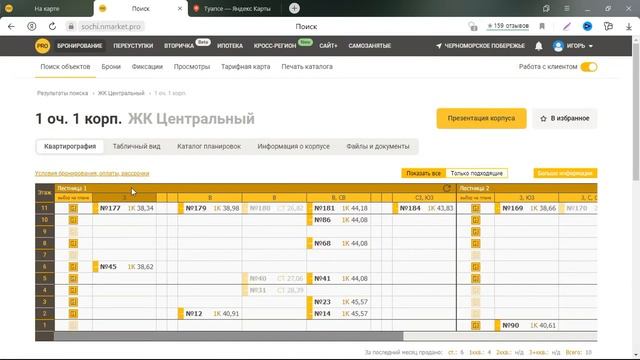Screen dimensions: 640x360
Task: Open the ПЕРЕУСТУПКИ menu
Action: point(133,46)
